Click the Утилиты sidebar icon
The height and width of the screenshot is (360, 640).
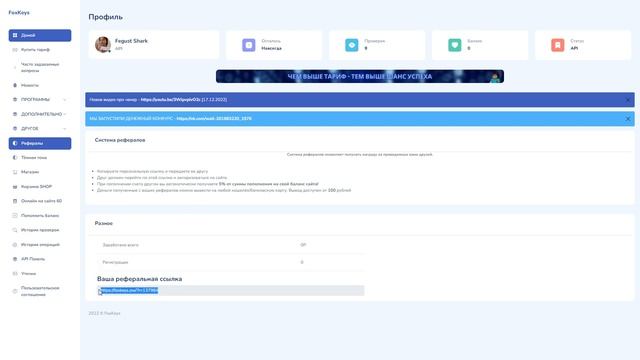tap(15, 274)
